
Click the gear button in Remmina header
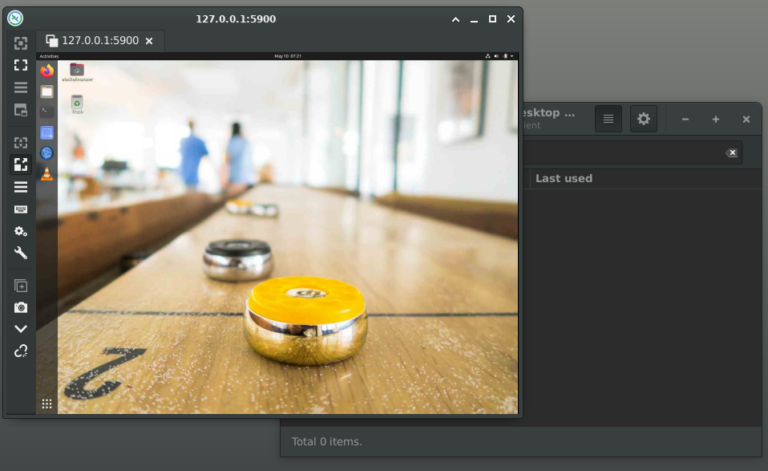point(643,119)
